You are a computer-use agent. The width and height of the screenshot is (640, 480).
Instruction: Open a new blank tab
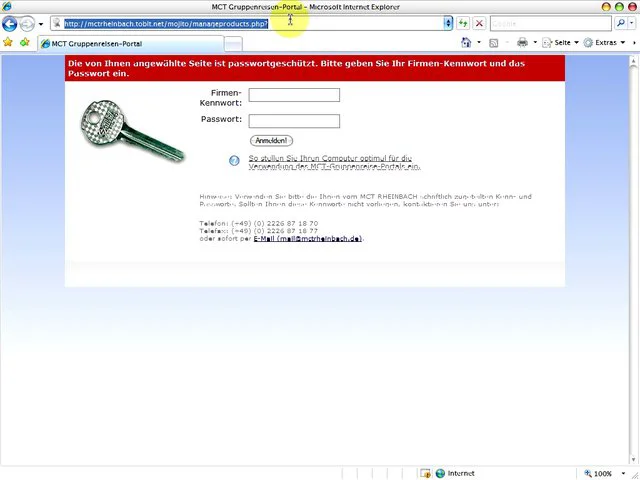pos(233,44)
